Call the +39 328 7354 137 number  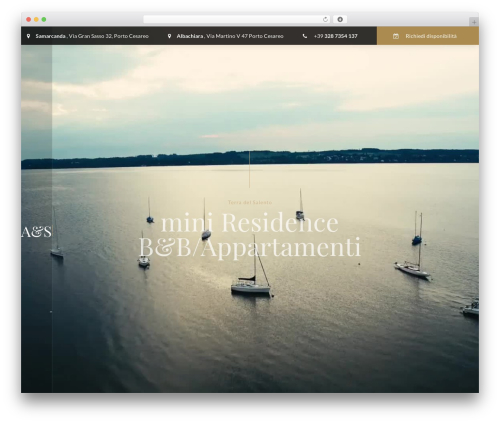click(x=336, y=36)
